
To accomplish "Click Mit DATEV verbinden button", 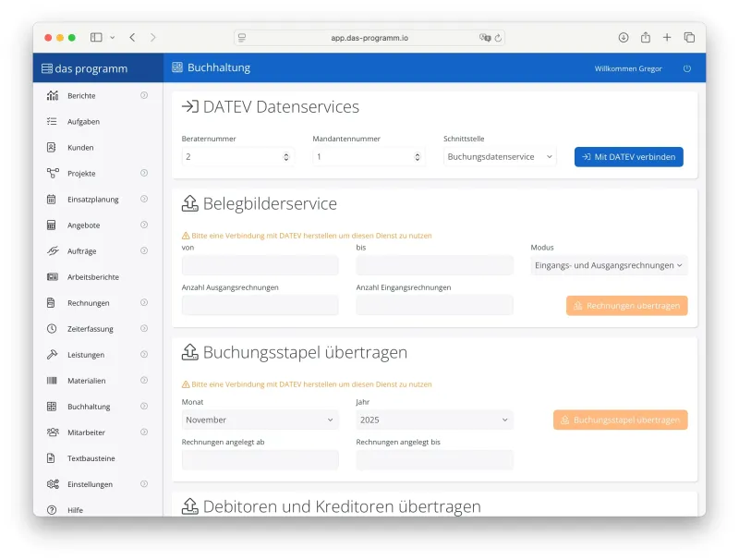I will [628, 157].
